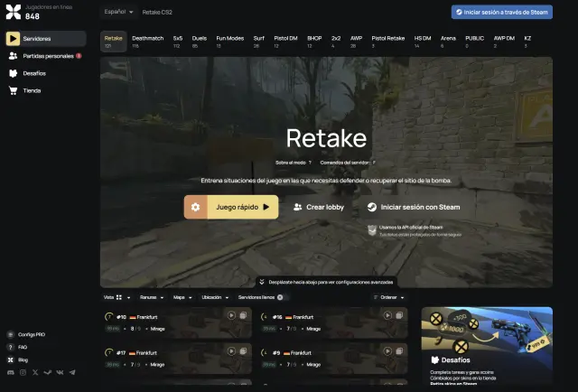Copy server #17 address icon

(x=243, y=351)
